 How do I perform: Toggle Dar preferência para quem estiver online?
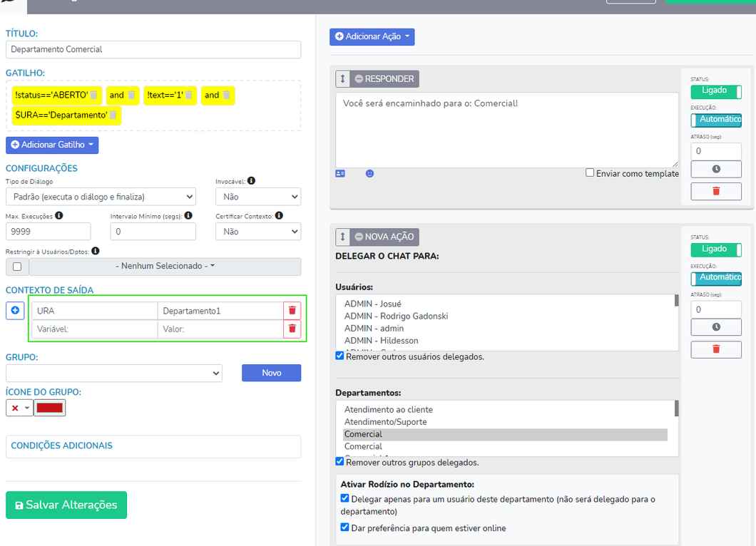[345, 527]
